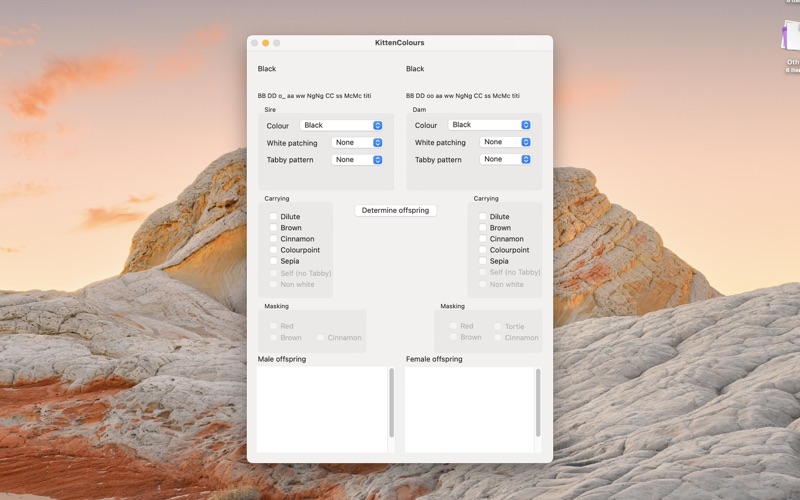This screenshot has width=800, height=500.
Task: Enable Dilute in Sire Carrying
Action: (x=273, y=216)
